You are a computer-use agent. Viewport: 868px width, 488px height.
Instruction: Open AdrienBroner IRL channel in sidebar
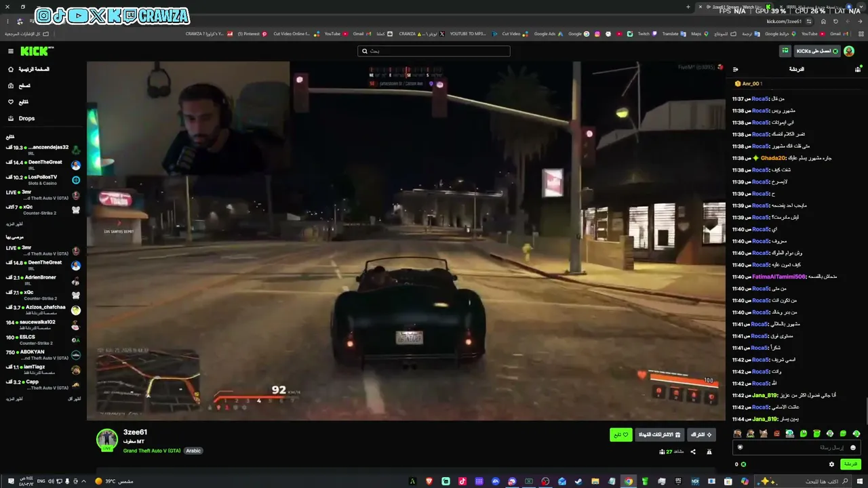pos(43,280)
